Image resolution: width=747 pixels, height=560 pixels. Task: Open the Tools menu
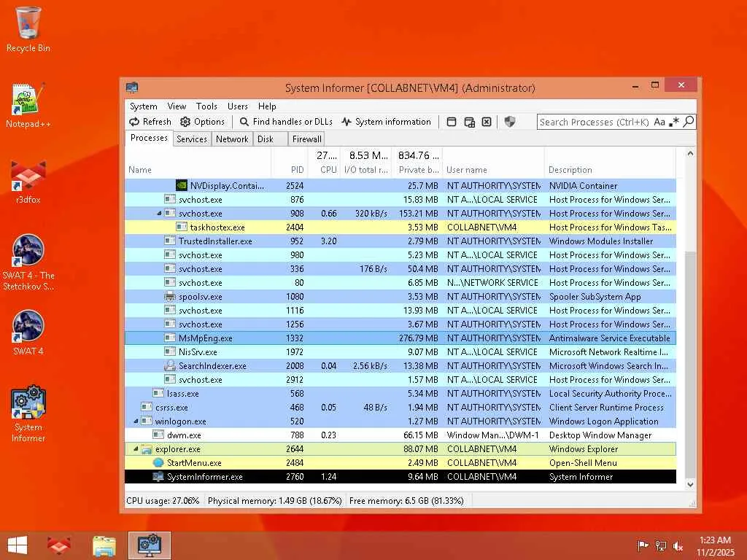point(206,106)
